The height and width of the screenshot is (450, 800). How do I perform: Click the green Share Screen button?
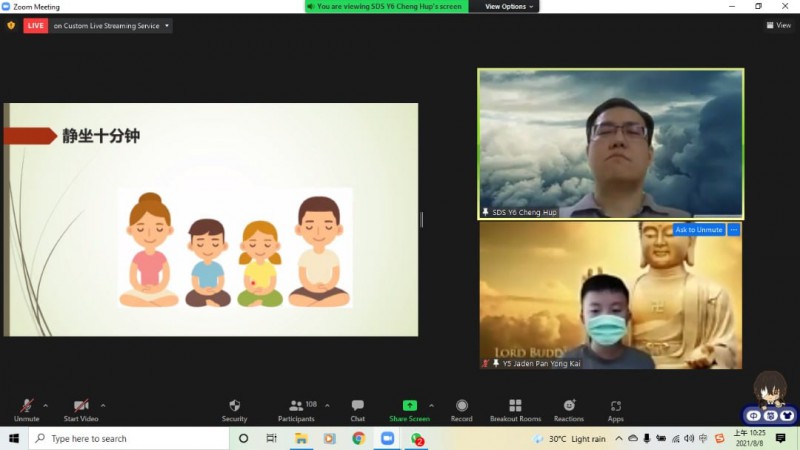click(x=409, y=409)
